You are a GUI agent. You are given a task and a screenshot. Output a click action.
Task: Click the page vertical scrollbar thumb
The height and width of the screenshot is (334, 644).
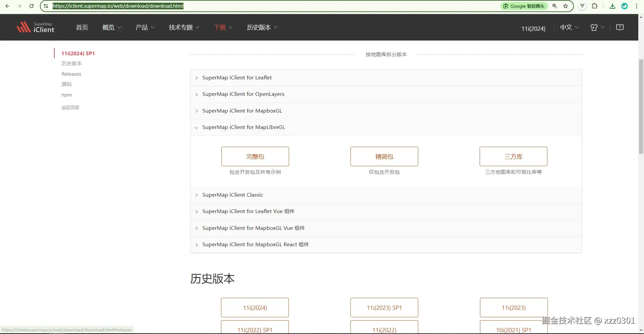coord(641,106)
